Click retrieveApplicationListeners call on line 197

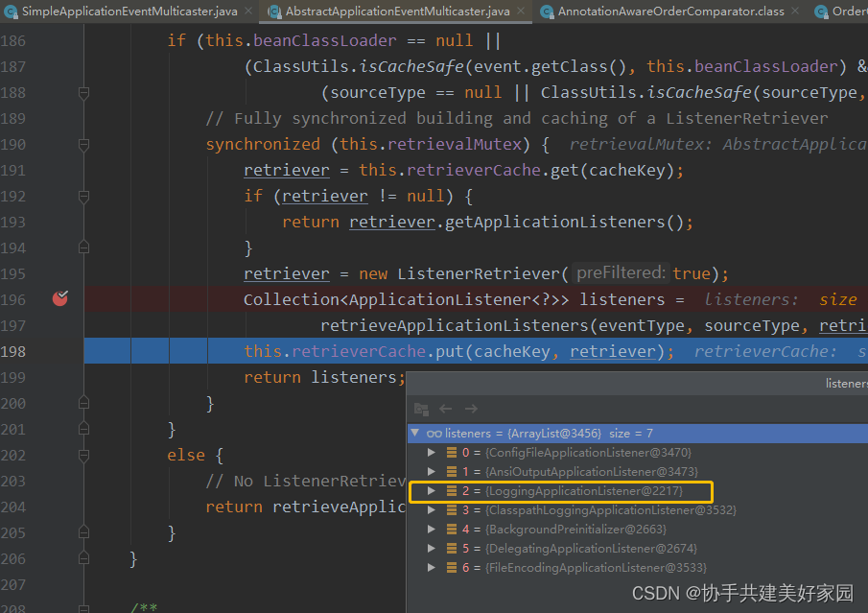[x=455, y=325]
